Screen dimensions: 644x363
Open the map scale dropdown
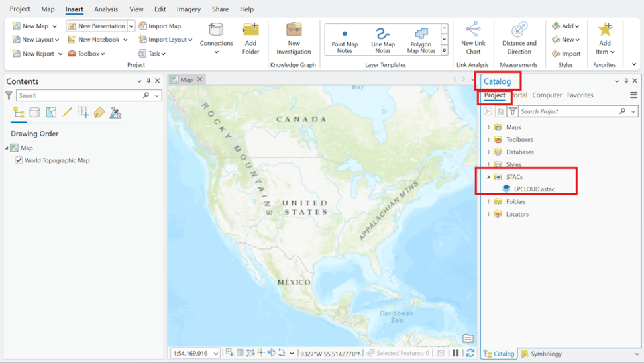click(216, 353)
